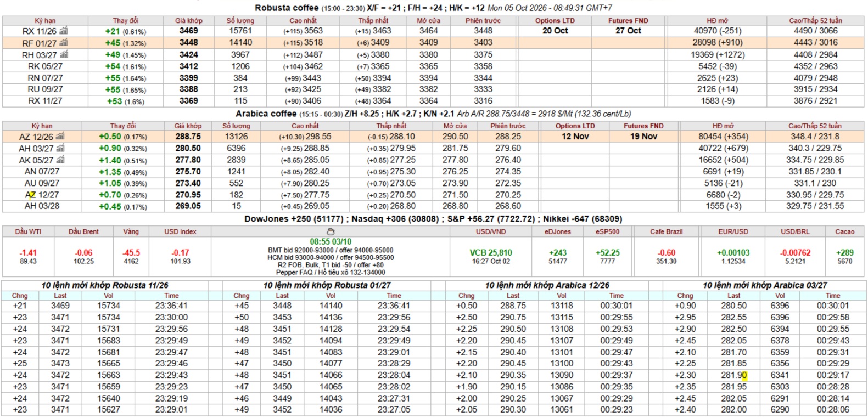The height and width of the screenshot is (418, 868).
Task: Open the chart icon beside RX 11/26
Action: click(x=64, y=31)
